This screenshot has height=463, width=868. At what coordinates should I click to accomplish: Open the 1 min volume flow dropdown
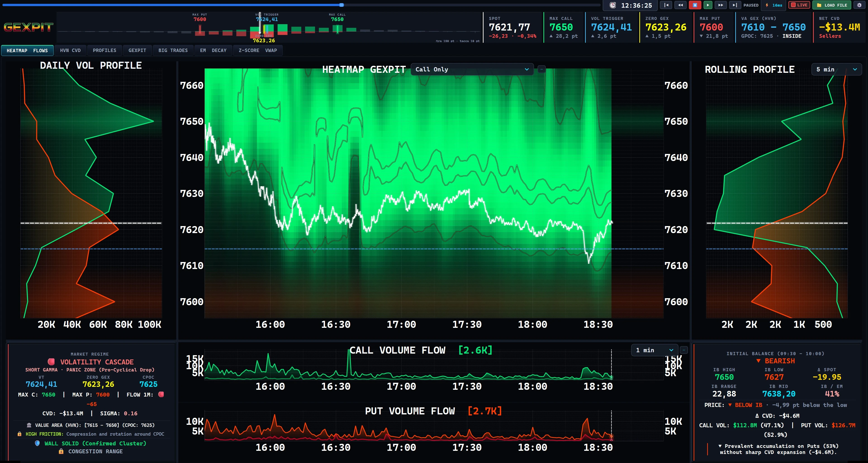tap(654, 350)
